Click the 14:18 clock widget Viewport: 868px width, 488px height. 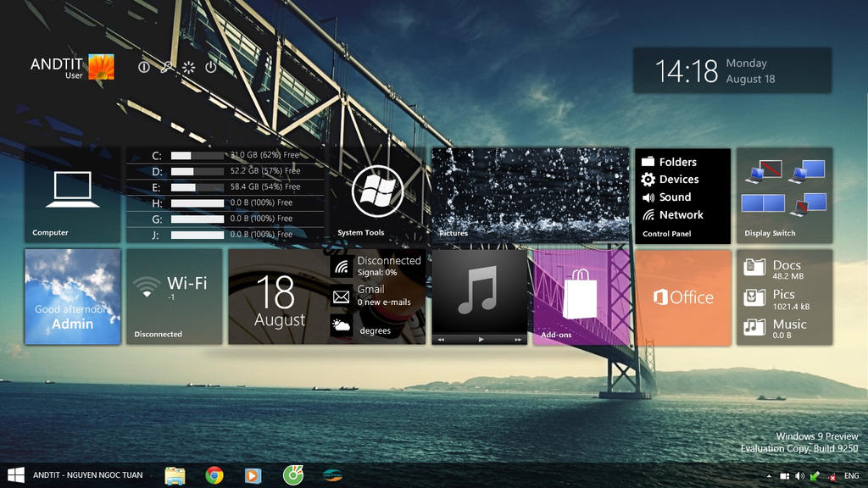[x=732, y=70]
